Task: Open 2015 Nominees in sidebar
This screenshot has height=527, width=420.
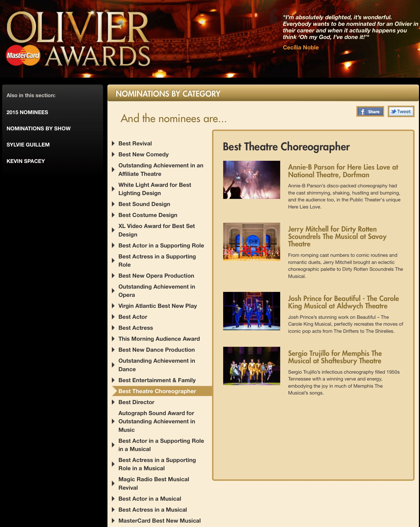Action: (x=27, y=112)
